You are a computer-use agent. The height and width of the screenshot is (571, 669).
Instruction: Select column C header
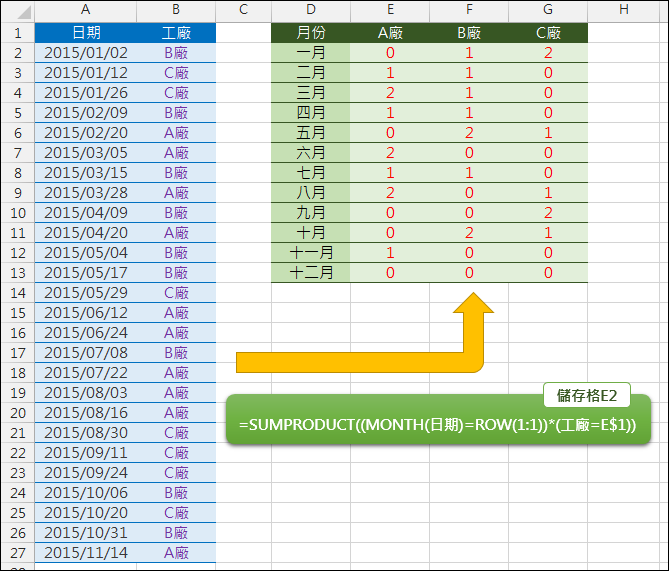(244, 10)
